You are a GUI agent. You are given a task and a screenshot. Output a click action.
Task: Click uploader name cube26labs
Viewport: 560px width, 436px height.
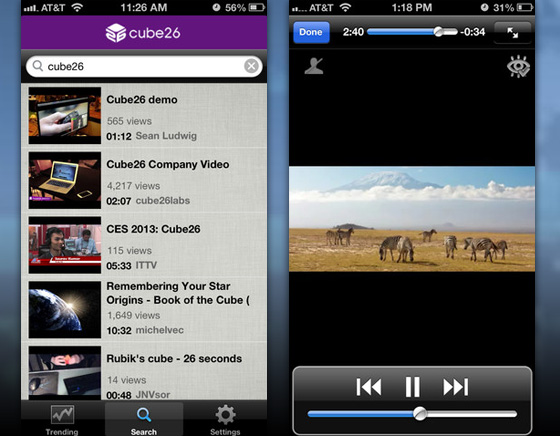click(162, 201)
